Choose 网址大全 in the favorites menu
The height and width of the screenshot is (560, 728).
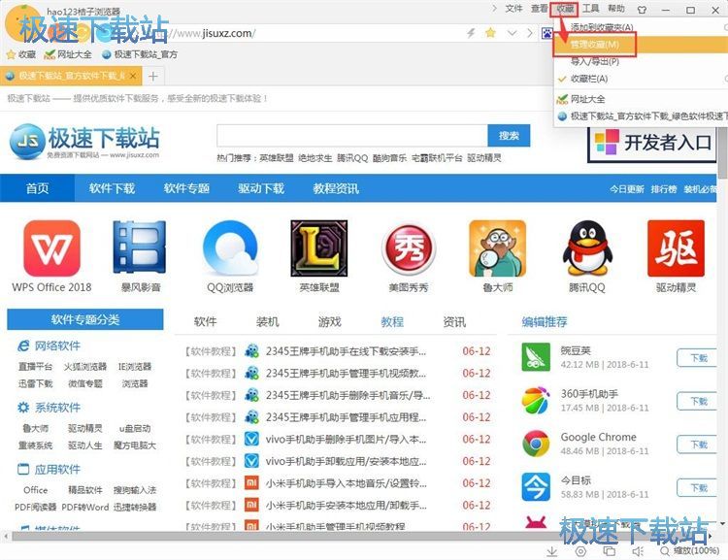[641, 99]
